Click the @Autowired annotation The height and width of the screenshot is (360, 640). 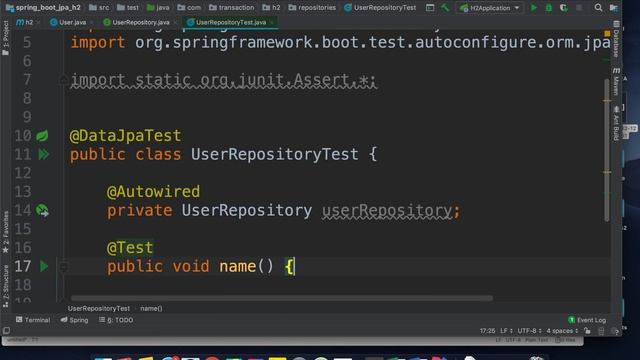coord(153,192)
